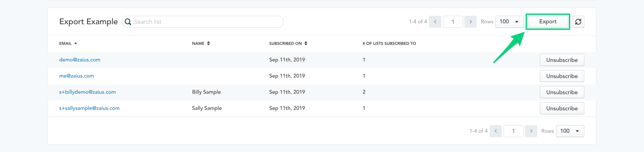Unsubscribe Sally Sample
The image size is (644, 152).
coord(562,108)
